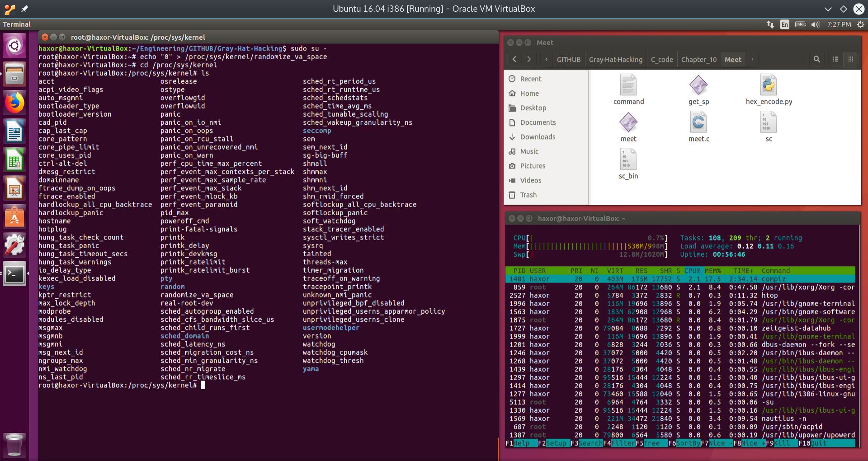Toggle search in the Files toolbar
The image size is (868, 461).
[x=817, y=59]
